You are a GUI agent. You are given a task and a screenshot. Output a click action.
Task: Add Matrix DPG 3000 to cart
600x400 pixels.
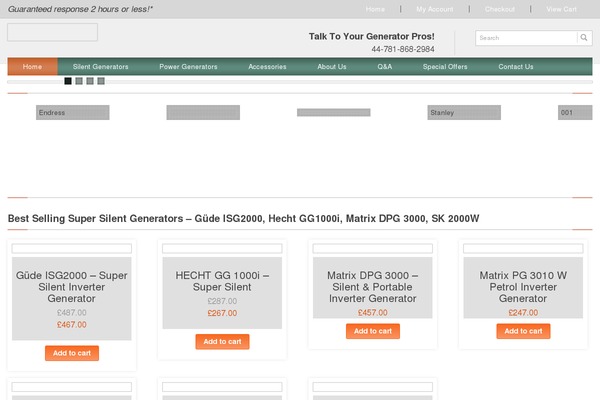[x=373, y=331]
